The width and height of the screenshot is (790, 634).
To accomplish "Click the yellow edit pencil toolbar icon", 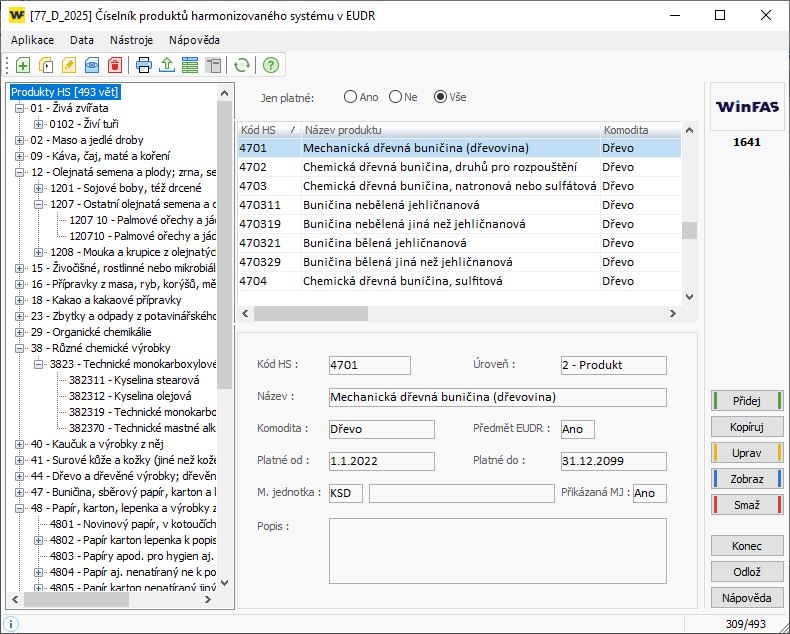I will 69,65.
